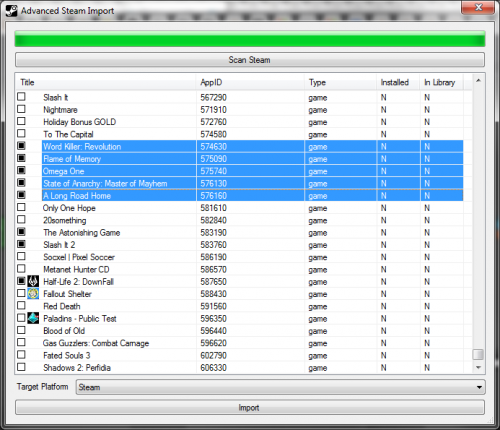
Task: Sort list by Type column header
Action: [340, 82]
